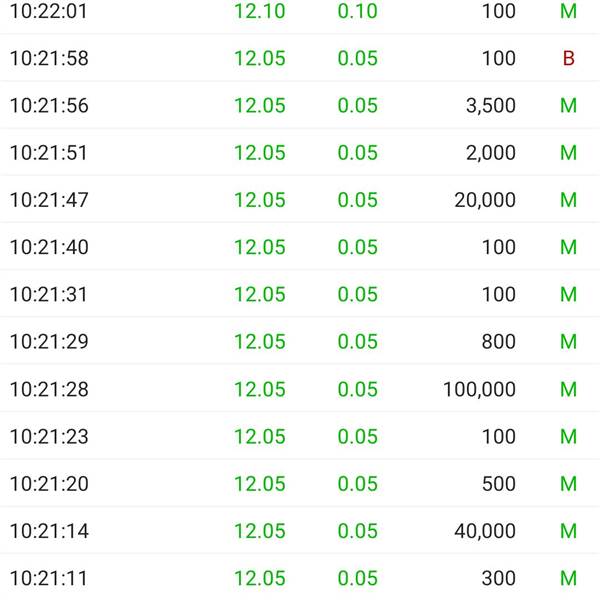Select the 10:21:23 timestamp
Screen dimensions: 600x600
[49, 437]
